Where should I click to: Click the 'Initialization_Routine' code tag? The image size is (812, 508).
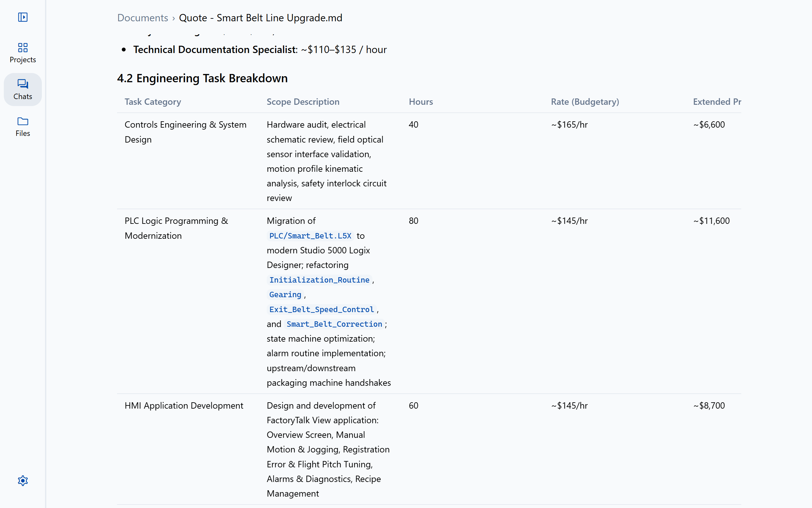pos(319,280)
